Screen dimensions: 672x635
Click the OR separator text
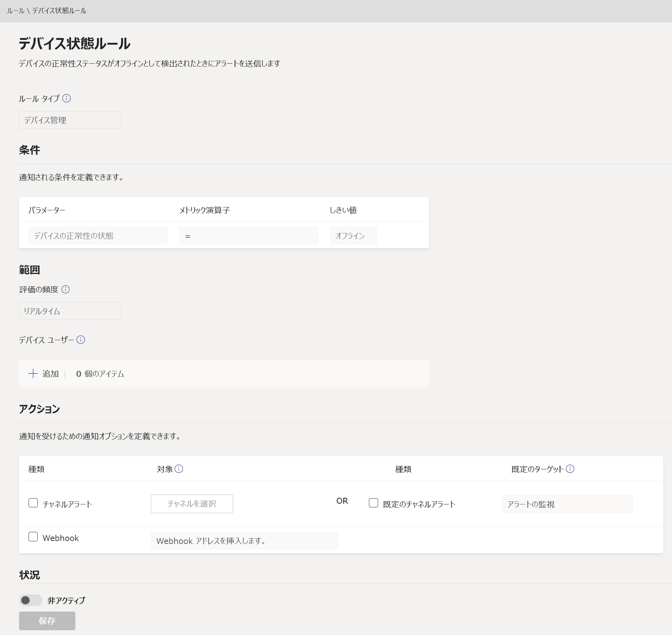[342, 501]
